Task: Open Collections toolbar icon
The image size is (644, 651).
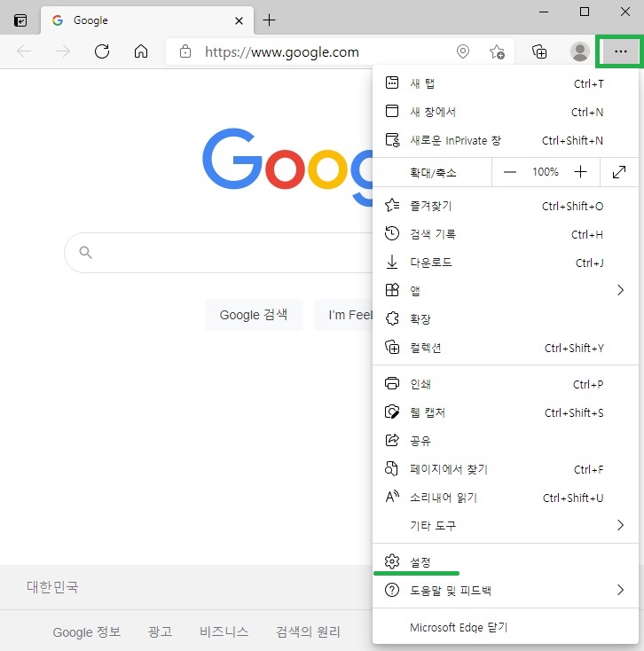Action: (x=539, y=52)
